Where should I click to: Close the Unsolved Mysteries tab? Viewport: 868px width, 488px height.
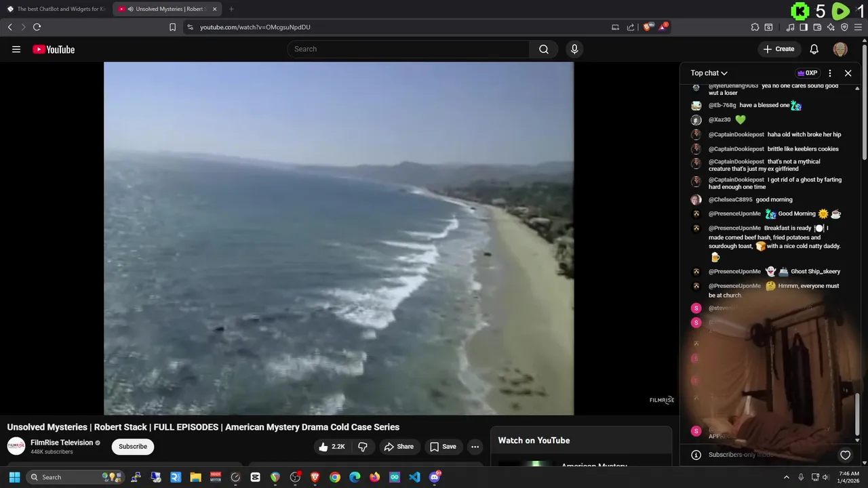click(214, 9)
